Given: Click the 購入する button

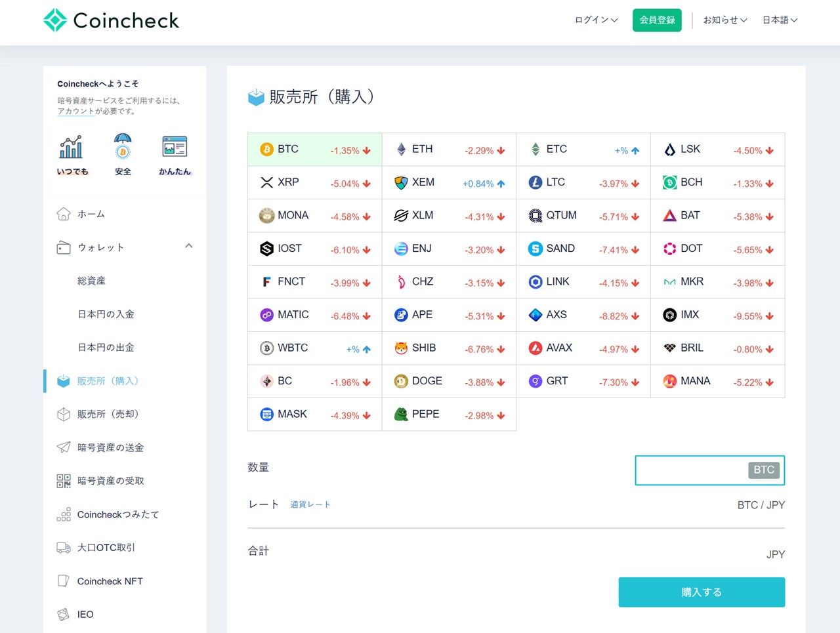Looking at the screenshot, I should [x=702, y=592].
